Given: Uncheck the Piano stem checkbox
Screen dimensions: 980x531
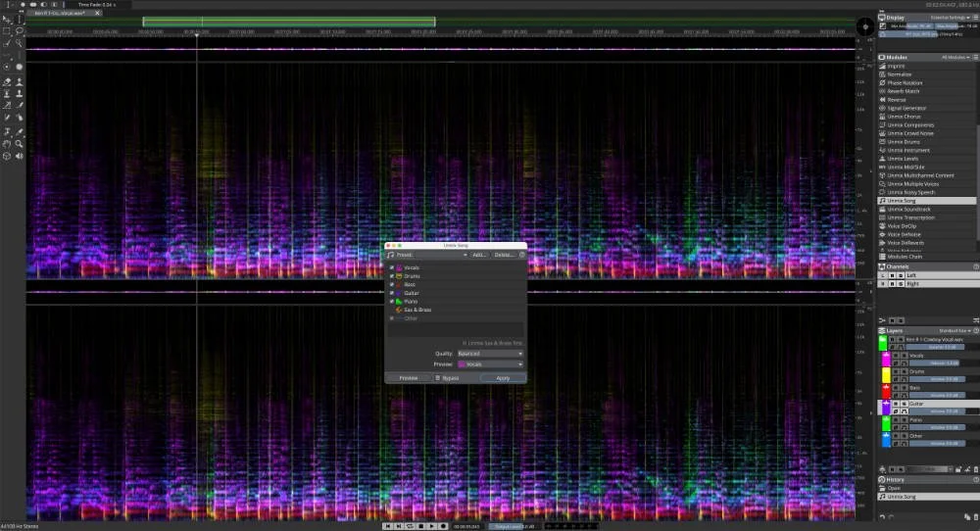Looking at the screenshot, I should 392,301.
